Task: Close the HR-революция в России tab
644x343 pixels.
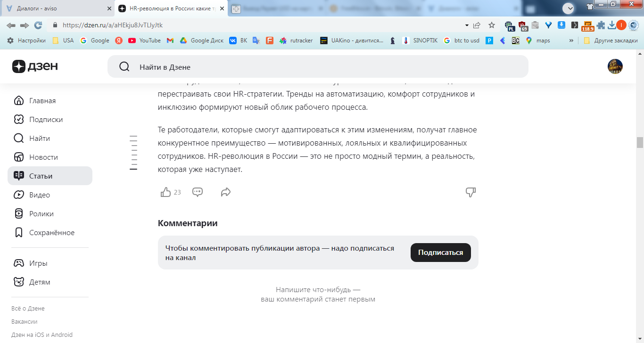Action: [222, 8]
